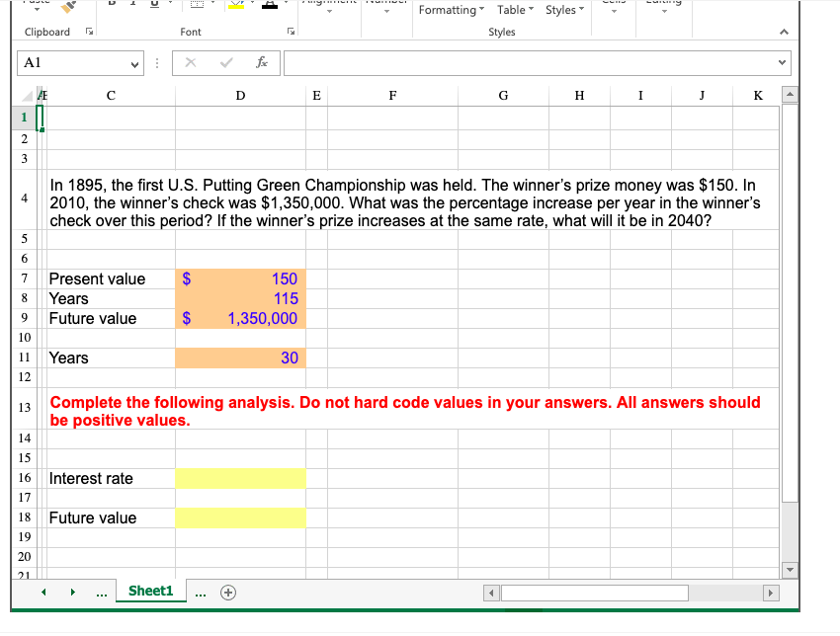Select yellow Interest rate answer cell D16
Screen dimensions: 840x636
tap(240, 479)
